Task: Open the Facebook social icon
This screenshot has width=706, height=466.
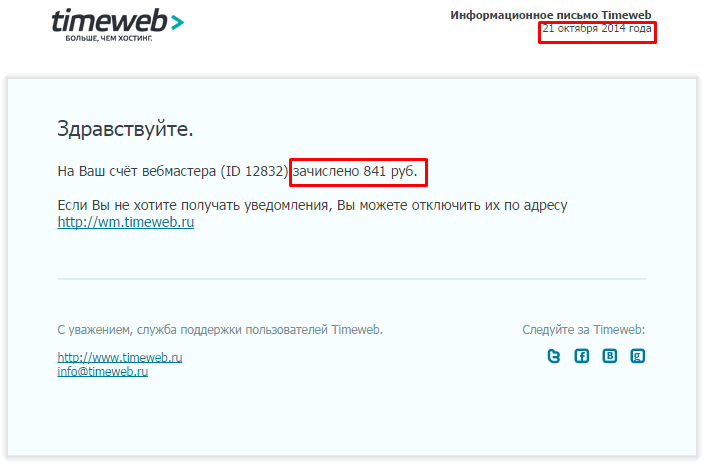Action: (x=581, y=356)
